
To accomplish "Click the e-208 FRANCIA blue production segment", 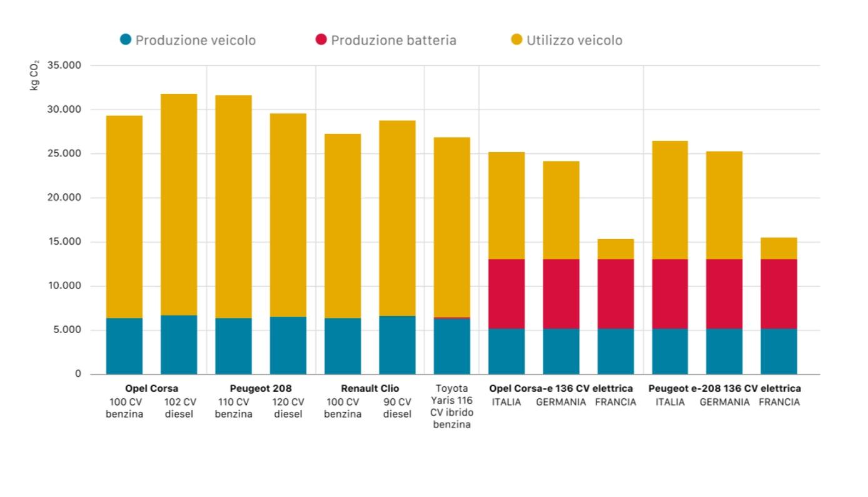I will click(779, 352).
